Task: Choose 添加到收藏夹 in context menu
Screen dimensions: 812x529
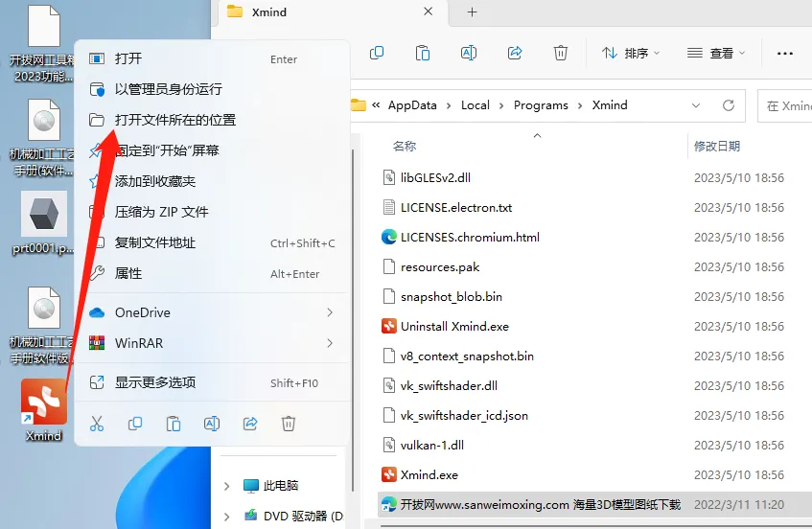Action: (212, 181)
